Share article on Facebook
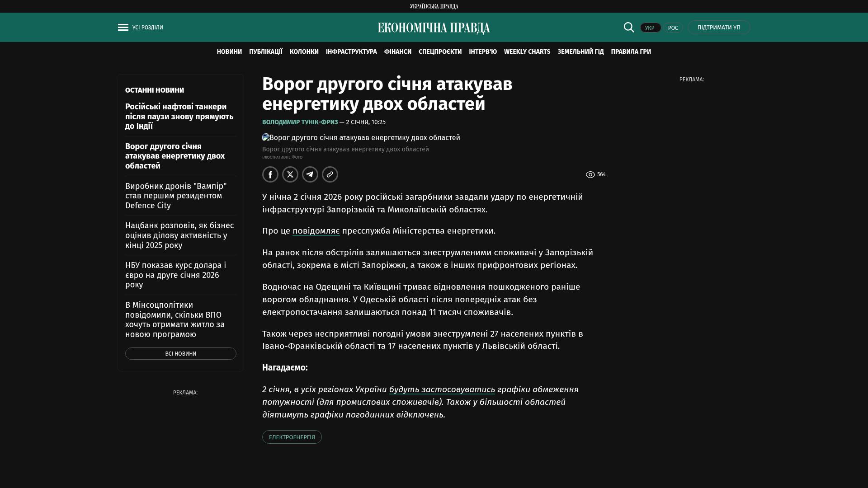The image size is (868, 488). [270, 174]
